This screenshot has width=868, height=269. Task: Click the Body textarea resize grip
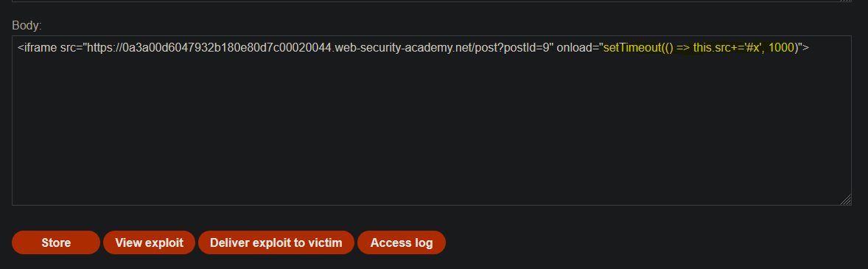846,200
